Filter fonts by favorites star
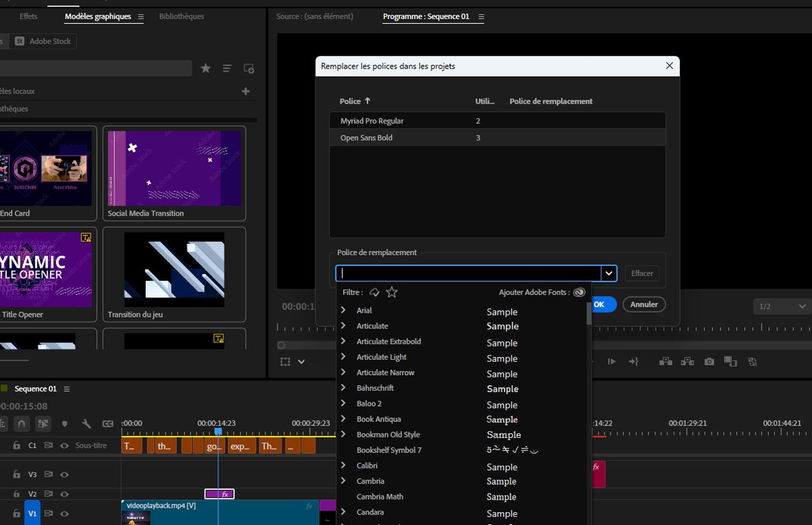Viewport: 812px width, 525px height. [392, 293]
